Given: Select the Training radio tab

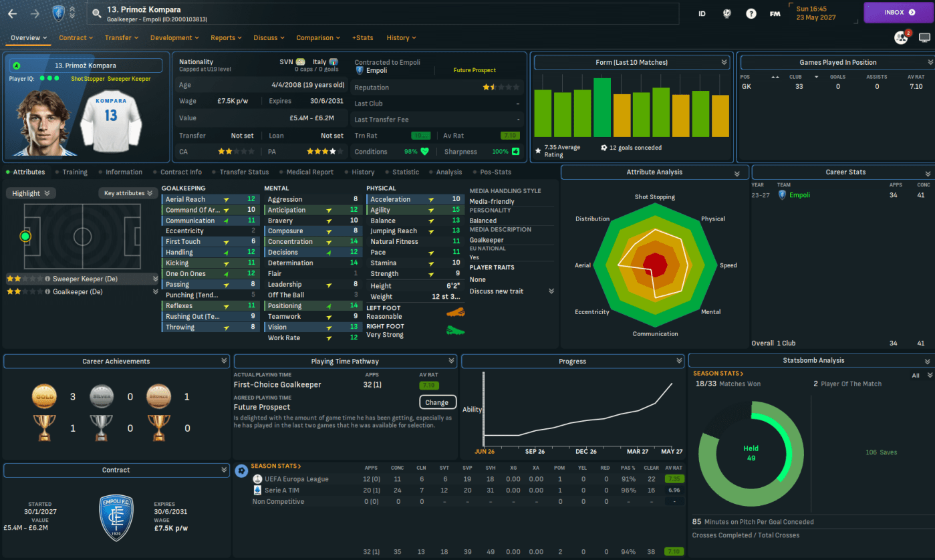Looking at the screenshot, I should [75, 172].
